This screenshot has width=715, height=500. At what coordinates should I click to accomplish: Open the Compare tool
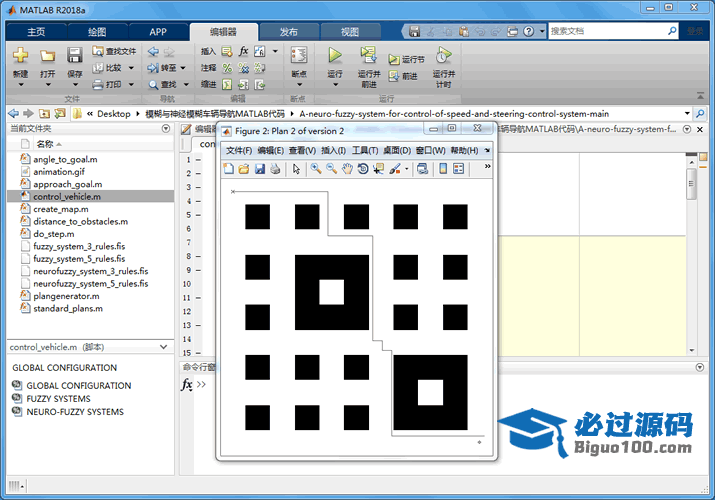(108, 68)
